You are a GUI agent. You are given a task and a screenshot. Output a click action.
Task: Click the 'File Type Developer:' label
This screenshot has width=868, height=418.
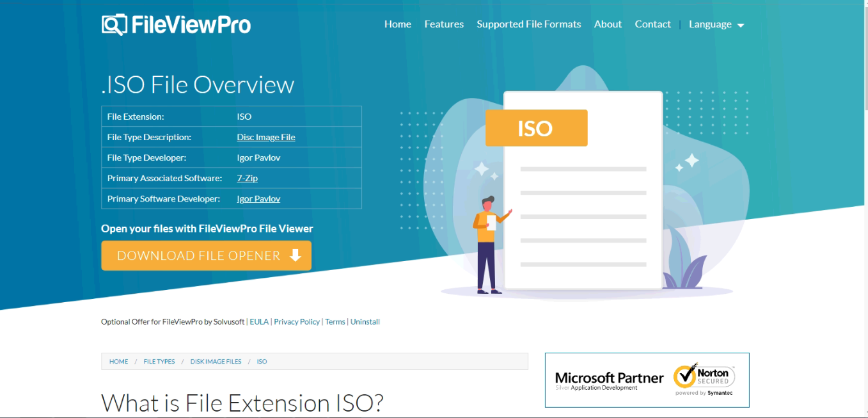(146, 157)
